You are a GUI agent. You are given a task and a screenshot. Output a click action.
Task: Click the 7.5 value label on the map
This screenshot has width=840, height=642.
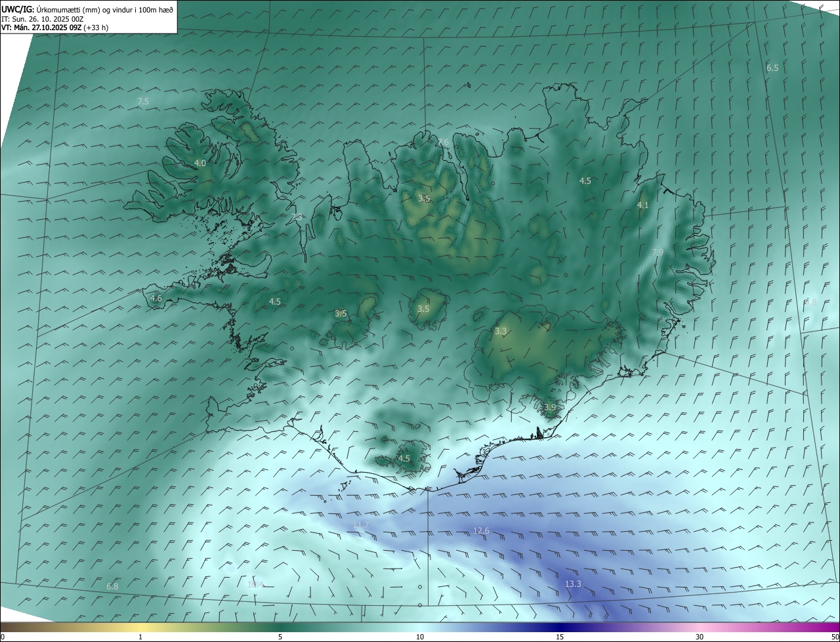pos(143,101)
